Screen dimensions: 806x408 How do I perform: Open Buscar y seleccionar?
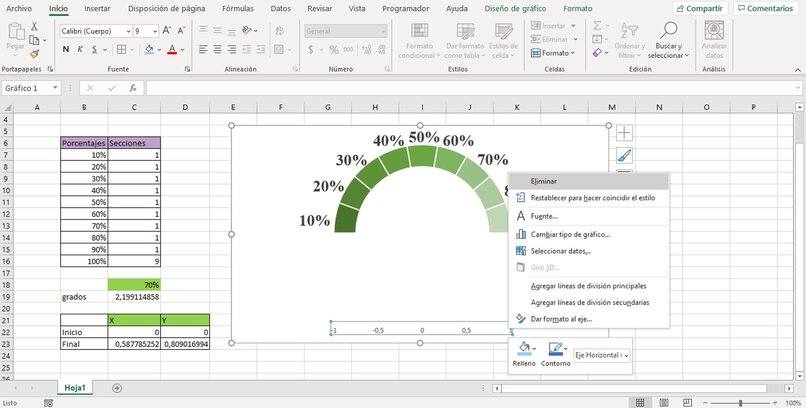point(668,40)
